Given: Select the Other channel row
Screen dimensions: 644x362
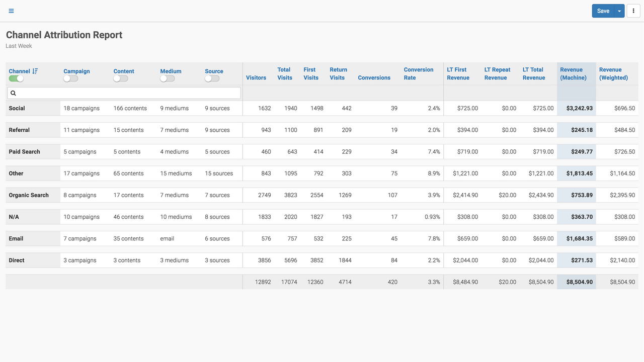Looking at the screenshot, I should pyautogui.click(x=322, y=173).
